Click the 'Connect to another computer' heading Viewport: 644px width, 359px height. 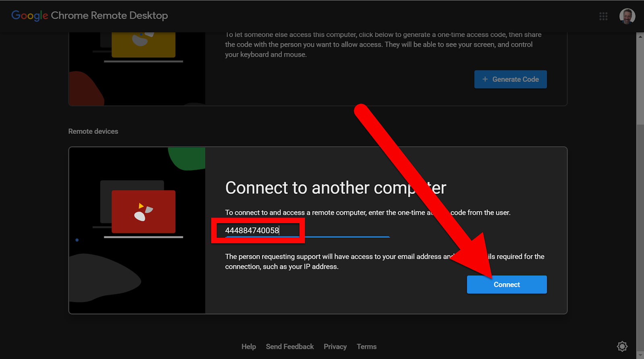pyautogui.click(x=336, y=188)
